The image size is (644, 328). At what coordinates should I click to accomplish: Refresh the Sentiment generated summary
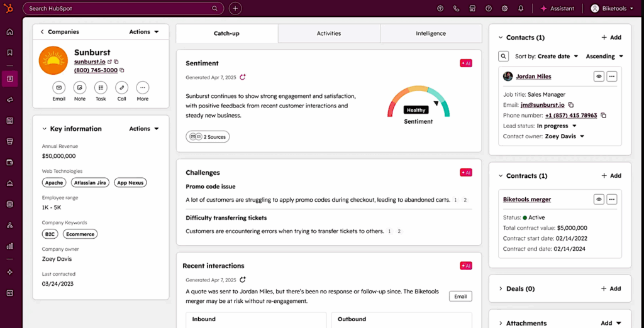click(243, 77)
